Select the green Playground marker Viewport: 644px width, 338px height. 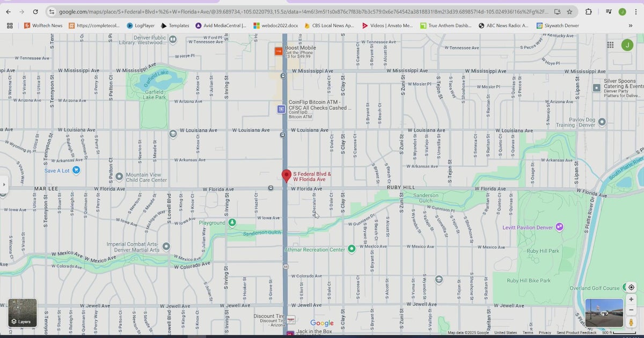[232, 222]
